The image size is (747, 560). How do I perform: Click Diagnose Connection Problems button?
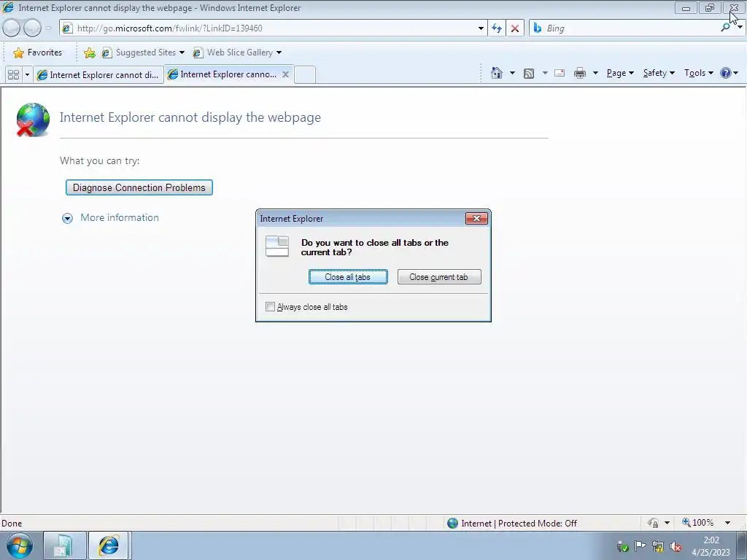click(139, 187)
